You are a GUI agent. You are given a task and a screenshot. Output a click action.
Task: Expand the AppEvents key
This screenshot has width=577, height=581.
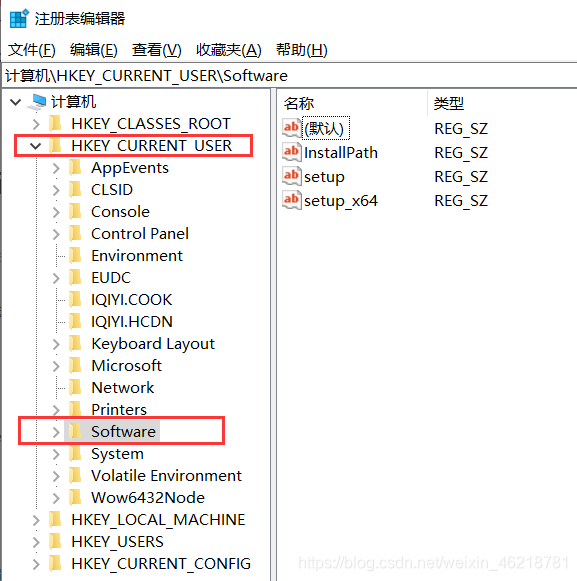click(56, 168)
